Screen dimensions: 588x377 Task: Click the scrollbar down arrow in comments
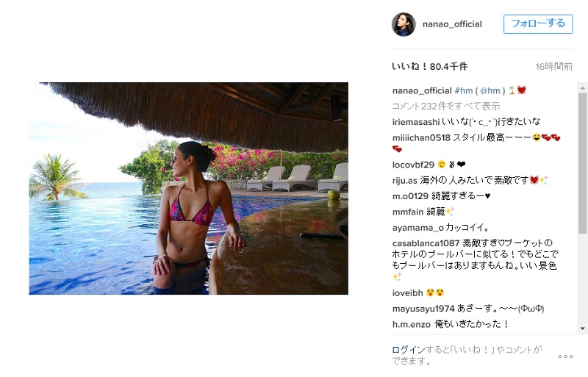[x=582, y=328]
